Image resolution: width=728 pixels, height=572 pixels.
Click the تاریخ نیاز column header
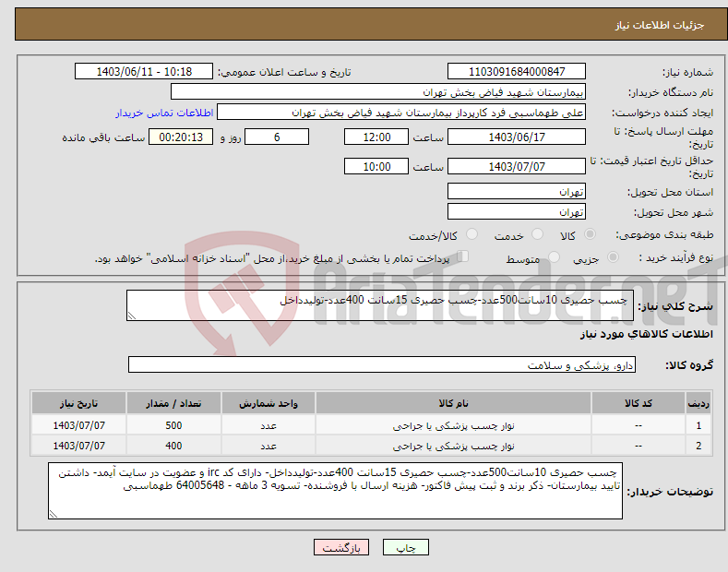tap(79, 403)
